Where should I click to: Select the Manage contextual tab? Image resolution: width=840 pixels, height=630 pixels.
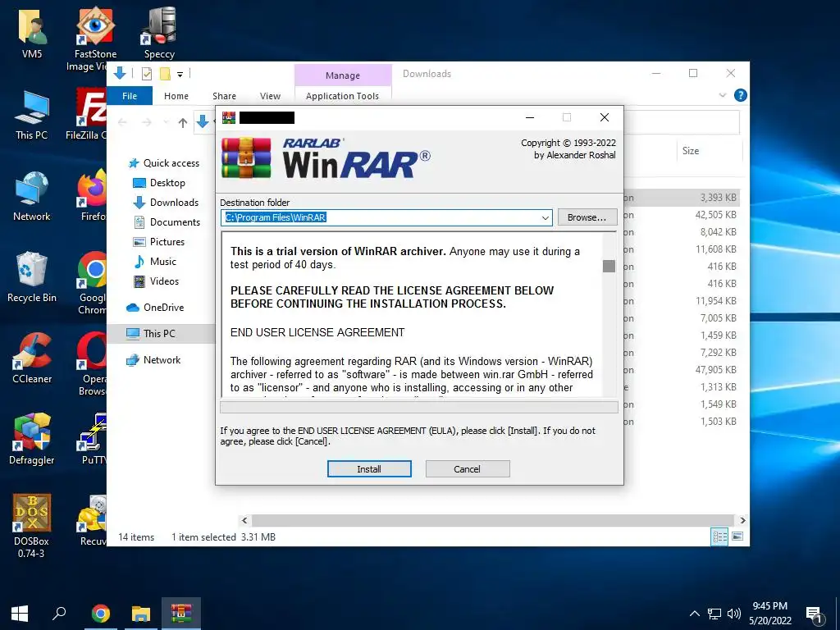click(x=343, y=75)
